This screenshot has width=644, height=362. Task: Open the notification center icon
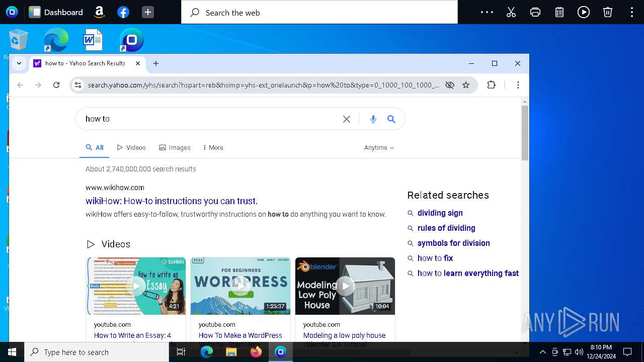tap(627, 352)
